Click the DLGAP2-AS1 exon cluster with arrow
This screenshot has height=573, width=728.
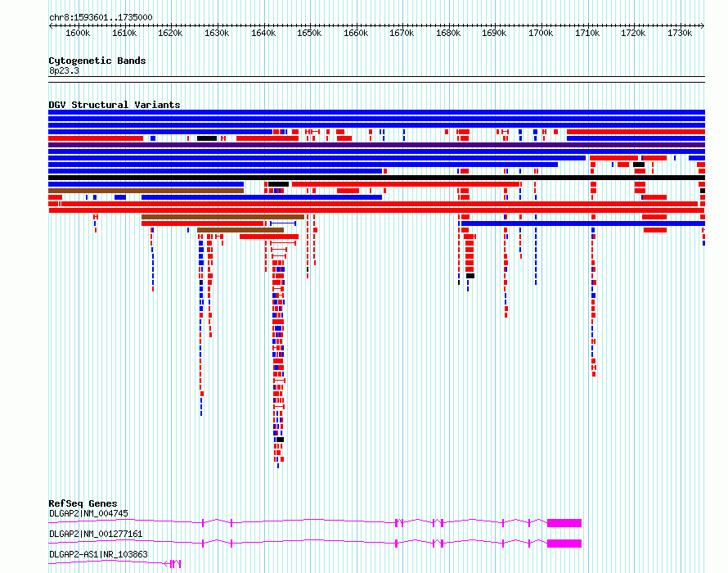pos(173,564)
